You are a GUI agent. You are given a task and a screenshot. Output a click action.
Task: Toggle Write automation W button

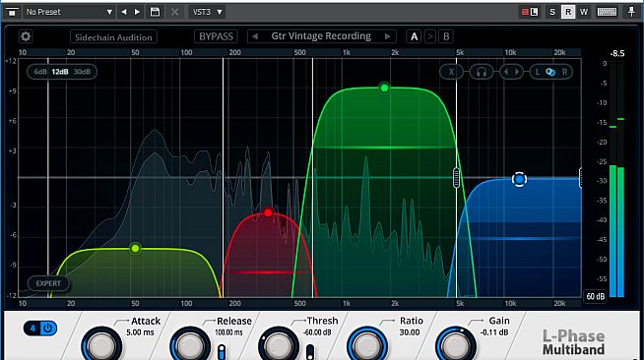(584, 12)
